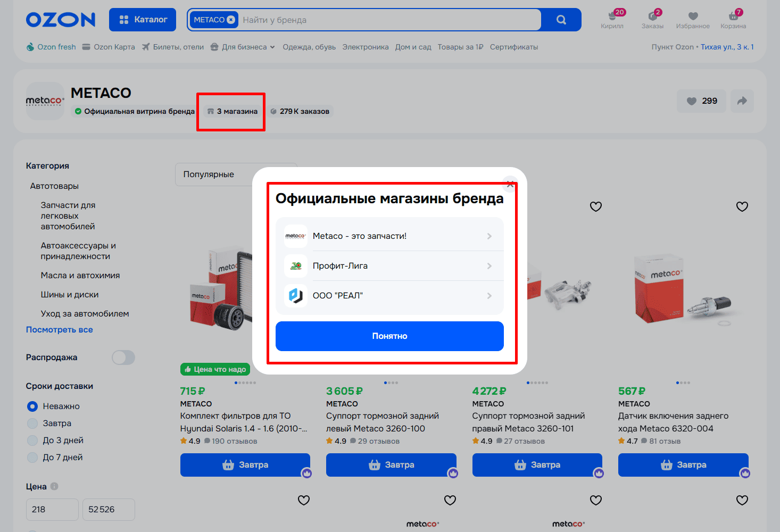
Task: Open the ООО "РЕАЛ" store row
Action: click(x=389, y=296)
